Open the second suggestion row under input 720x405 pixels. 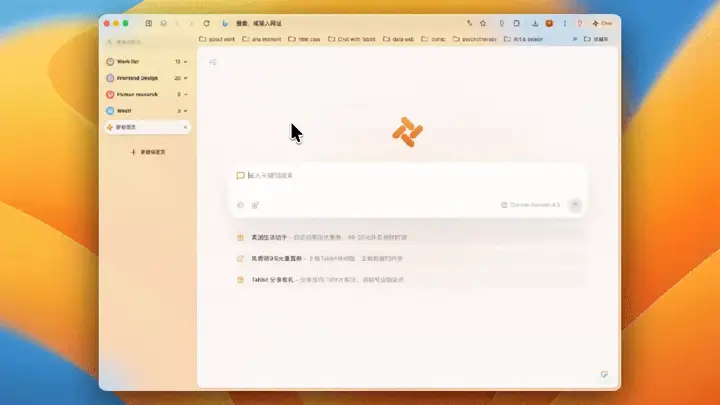(409, 259)
